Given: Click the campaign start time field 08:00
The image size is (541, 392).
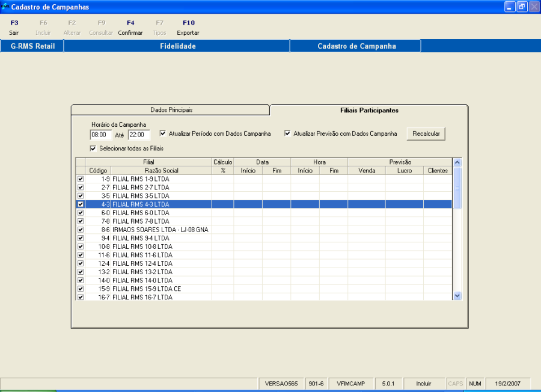Looking at the screenshot, I should [101, 135].
